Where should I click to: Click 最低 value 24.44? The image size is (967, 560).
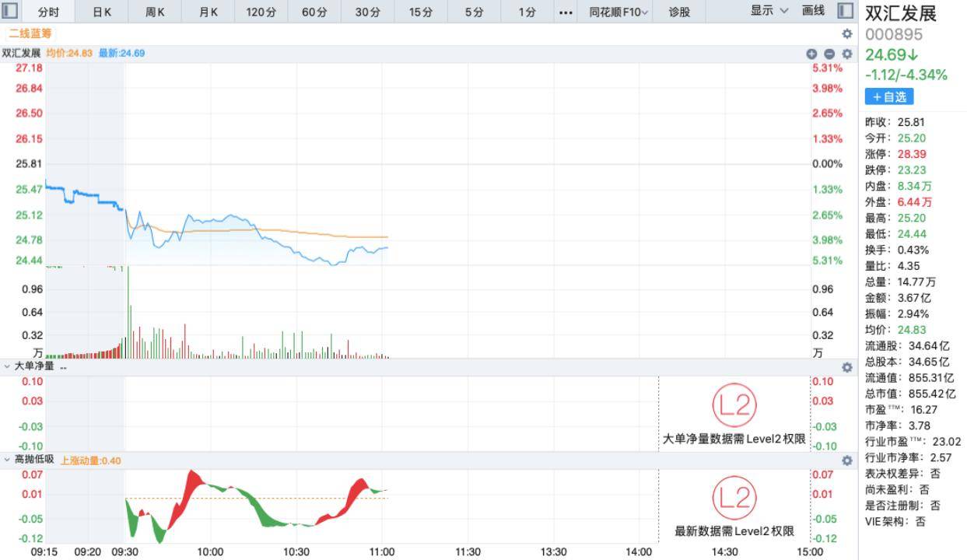pos(912,233)
